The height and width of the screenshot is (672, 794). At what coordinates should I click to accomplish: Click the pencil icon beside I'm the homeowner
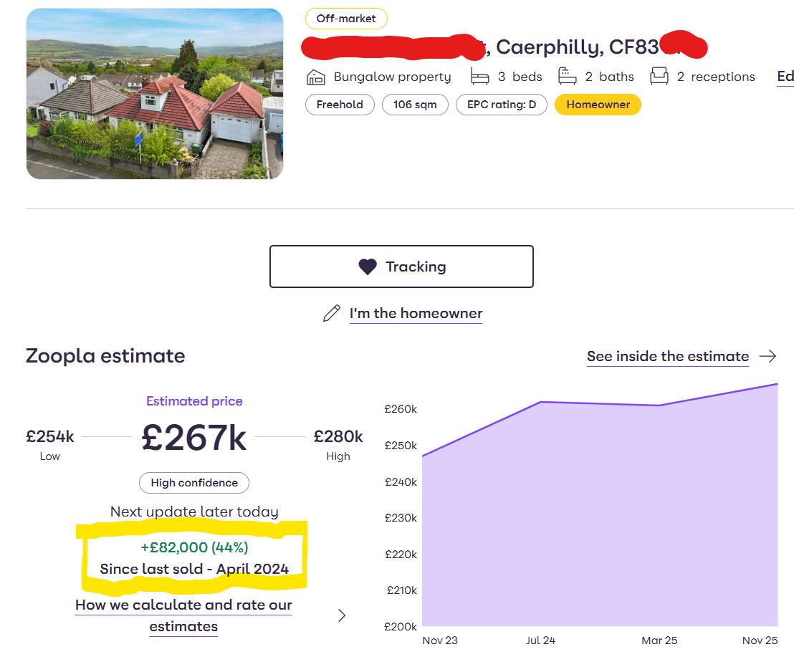click(332, 314)
